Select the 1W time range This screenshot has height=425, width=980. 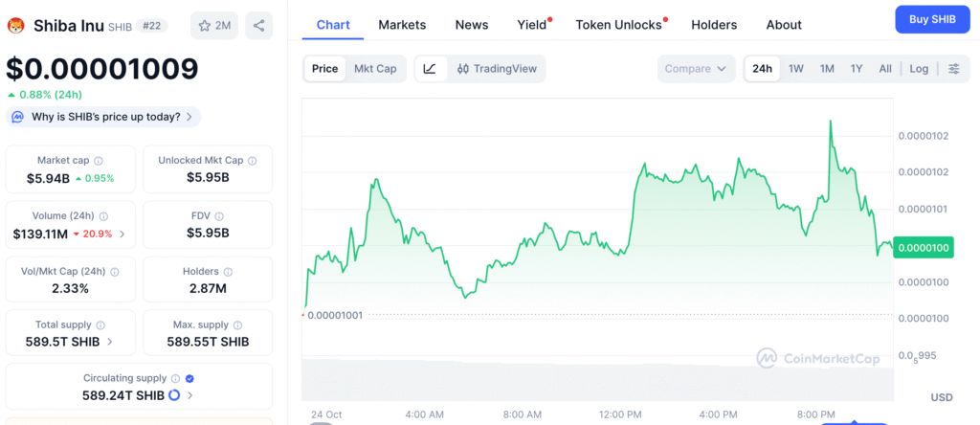click(x=795, y=69)
